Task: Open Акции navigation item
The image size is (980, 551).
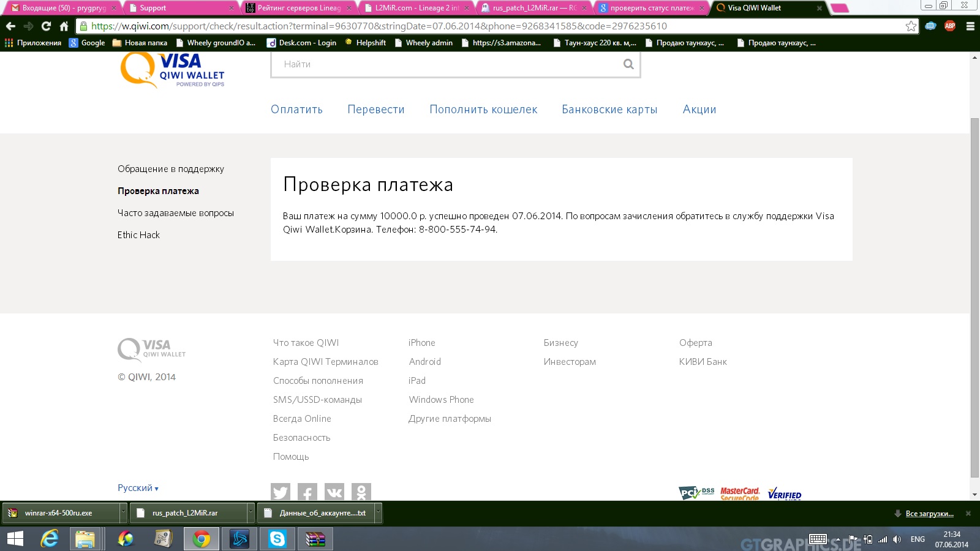Action: (699, 109)
